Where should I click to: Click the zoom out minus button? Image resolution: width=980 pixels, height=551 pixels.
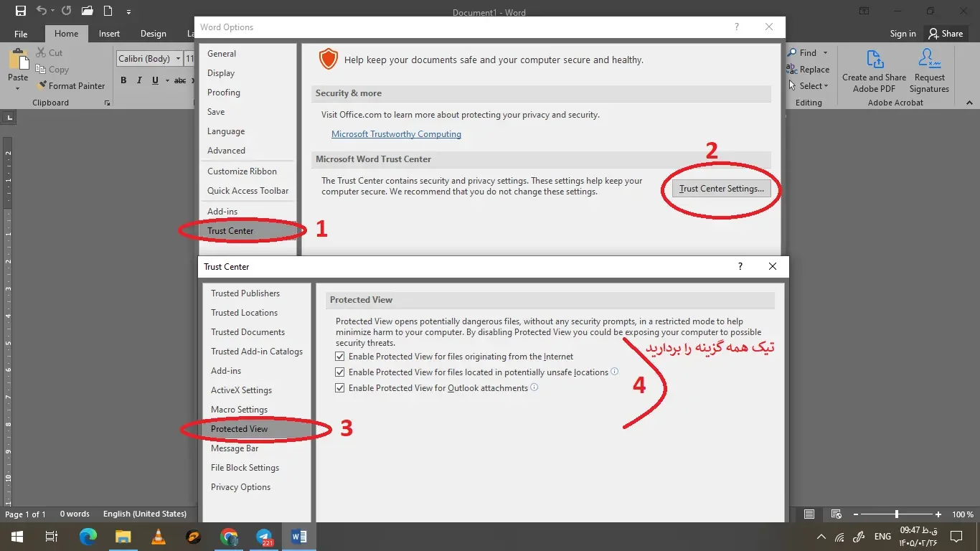tap(854, 514)
